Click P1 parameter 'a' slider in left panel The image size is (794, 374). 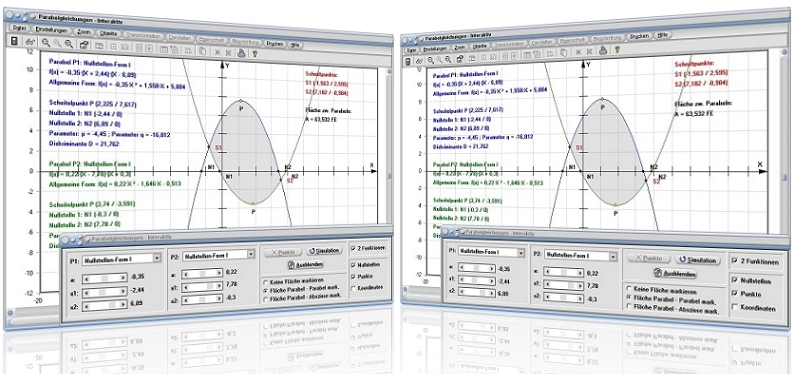pos(104,277)
